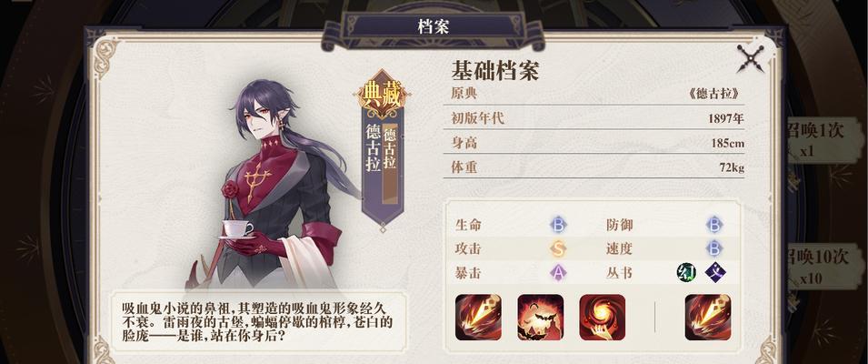
Task: Select the red vortex skill icon
Action: [x=603, y=318]
